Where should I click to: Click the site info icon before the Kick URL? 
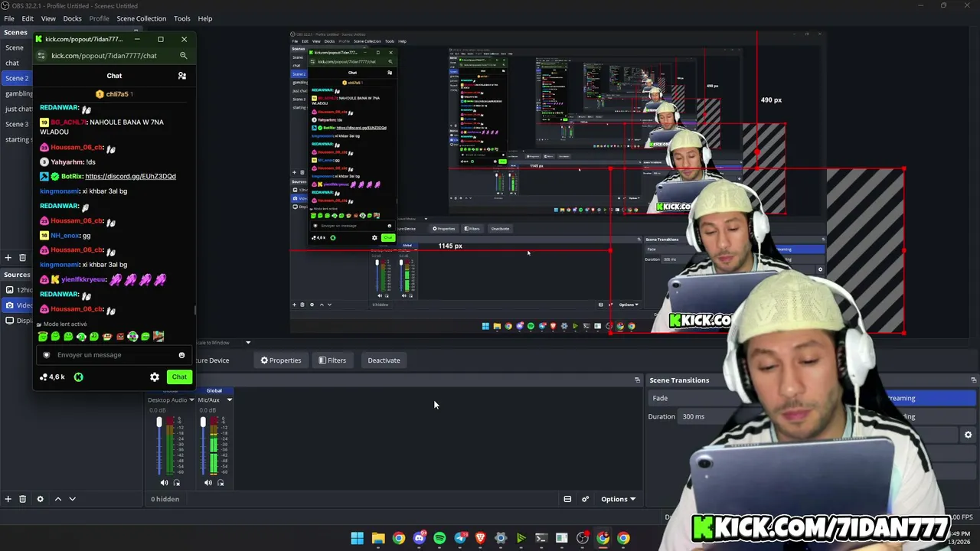[43, 55]
